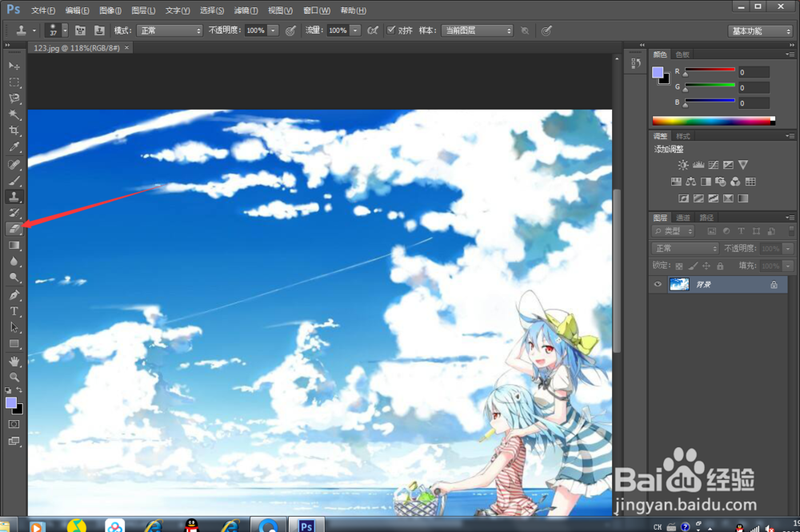Screen dimensions: 800x532
Task: Toggle the layer filter switch
Action: (x=791, y=231)
